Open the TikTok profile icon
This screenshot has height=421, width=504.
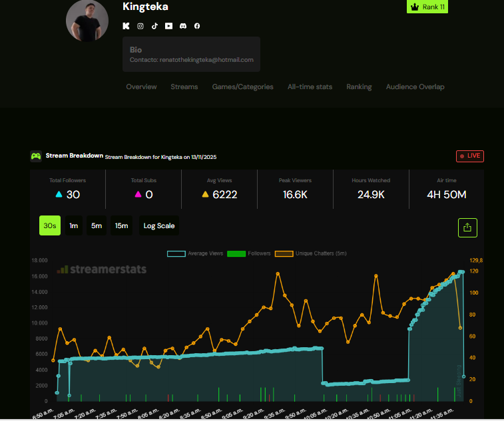pyautogui.click(x=154, y=26)
